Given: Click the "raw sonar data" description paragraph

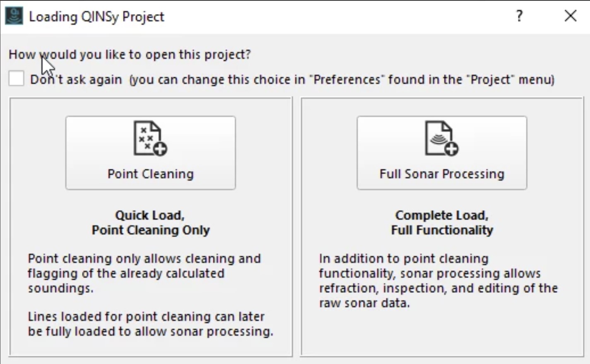Looking at the screenshot, I should [438, 281].
